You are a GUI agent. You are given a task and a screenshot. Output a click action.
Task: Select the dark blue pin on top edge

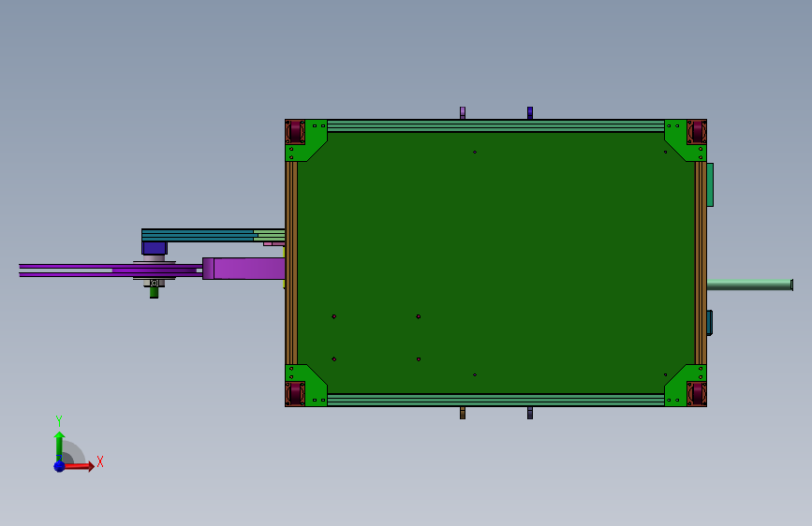tap(530, 113)
